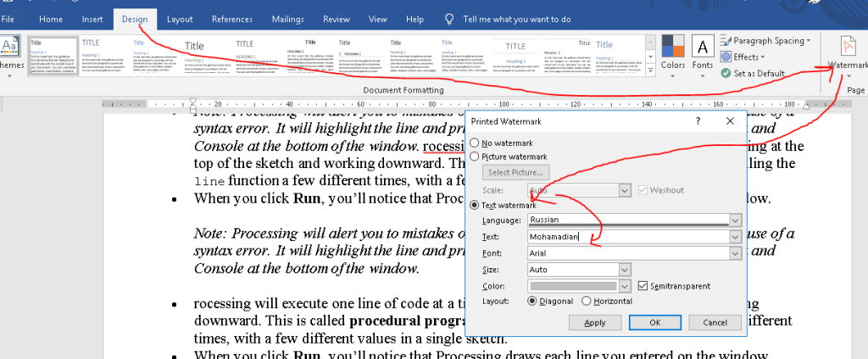Select the Picture watermark radio option
This screenshot has width=868, height=359.
tap(476, 156)
